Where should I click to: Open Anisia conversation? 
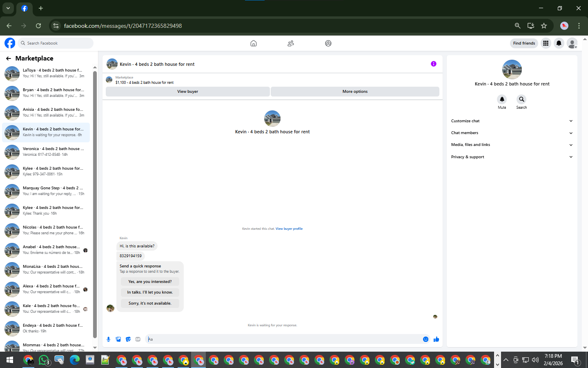coord(46,112)
